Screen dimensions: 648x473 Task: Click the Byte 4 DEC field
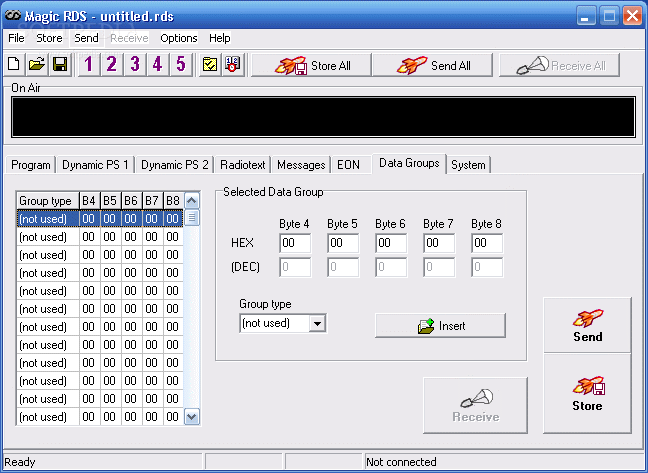(295, 267)
